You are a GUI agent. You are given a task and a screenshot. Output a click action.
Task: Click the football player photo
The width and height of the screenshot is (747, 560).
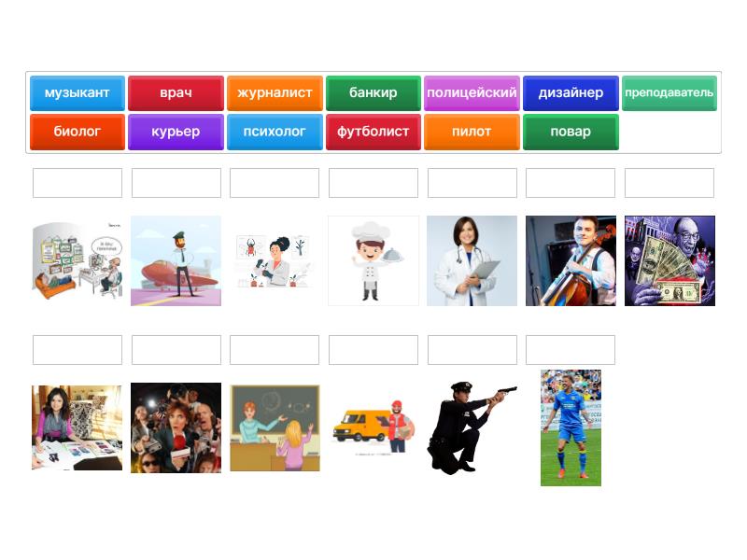tap(571, 428)
